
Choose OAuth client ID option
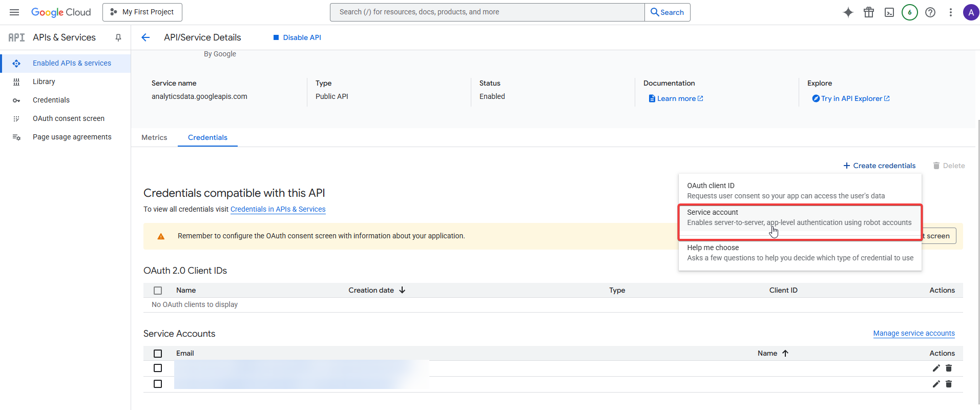point(800,191)
